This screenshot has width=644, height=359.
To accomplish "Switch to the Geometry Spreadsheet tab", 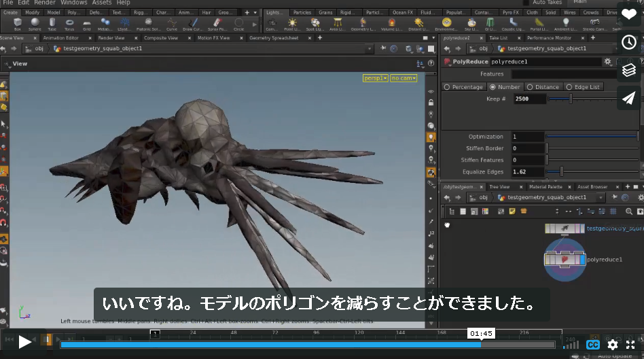I will [x=274, y=38].
